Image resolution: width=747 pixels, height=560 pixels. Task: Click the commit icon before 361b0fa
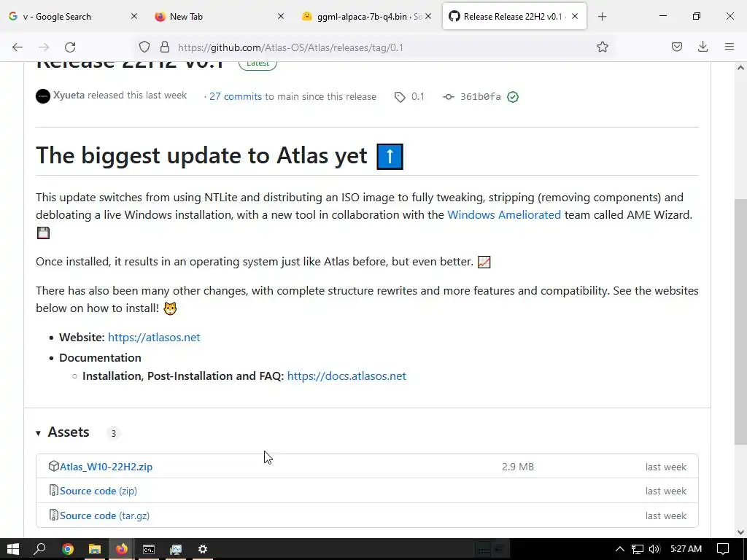449,97
